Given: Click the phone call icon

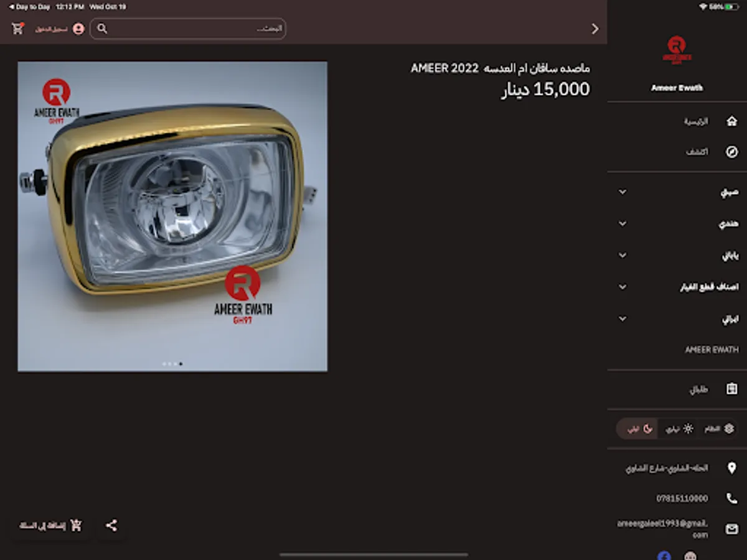Looking at the screenshot, I should click(x=732, y=498).
